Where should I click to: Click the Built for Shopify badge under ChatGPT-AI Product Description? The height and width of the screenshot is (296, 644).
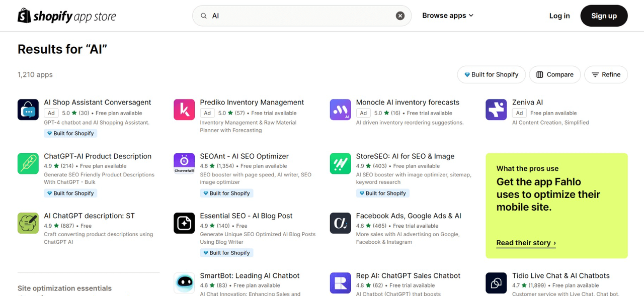70,193
